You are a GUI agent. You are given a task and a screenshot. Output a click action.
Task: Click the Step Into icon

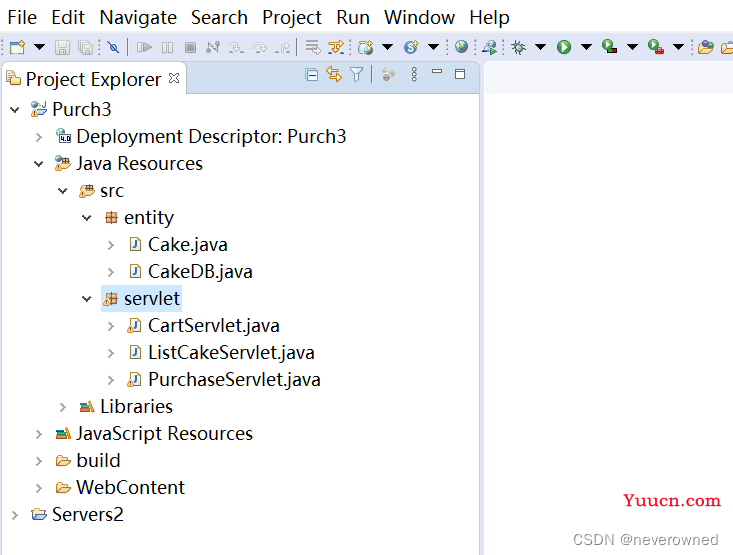pyautogui.click(x=236, y=47)
